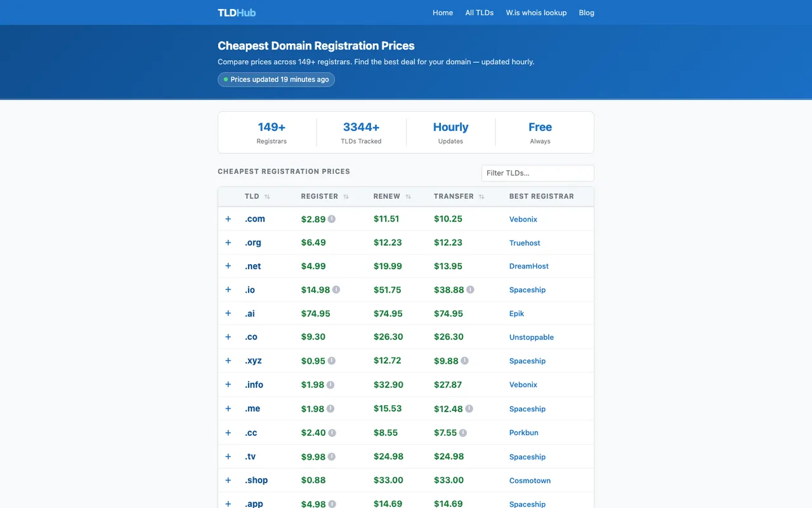Click the info icon beside .me transfer $12.48

(469, 409)
